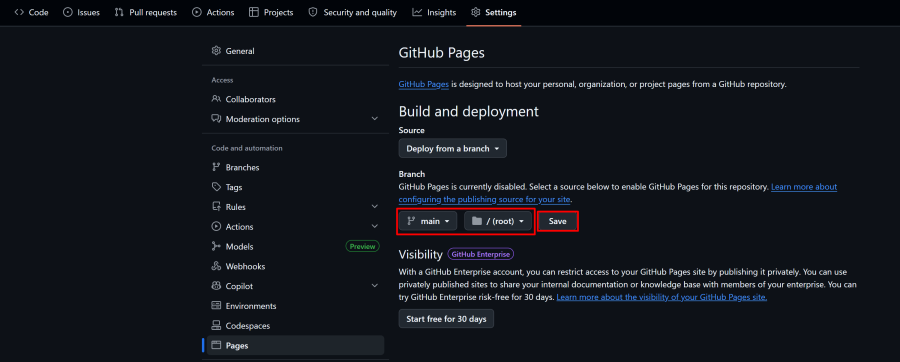Viewport: 900px width, 362px height.
Task: View the Insights tab
Action: (x=434, y=12)
